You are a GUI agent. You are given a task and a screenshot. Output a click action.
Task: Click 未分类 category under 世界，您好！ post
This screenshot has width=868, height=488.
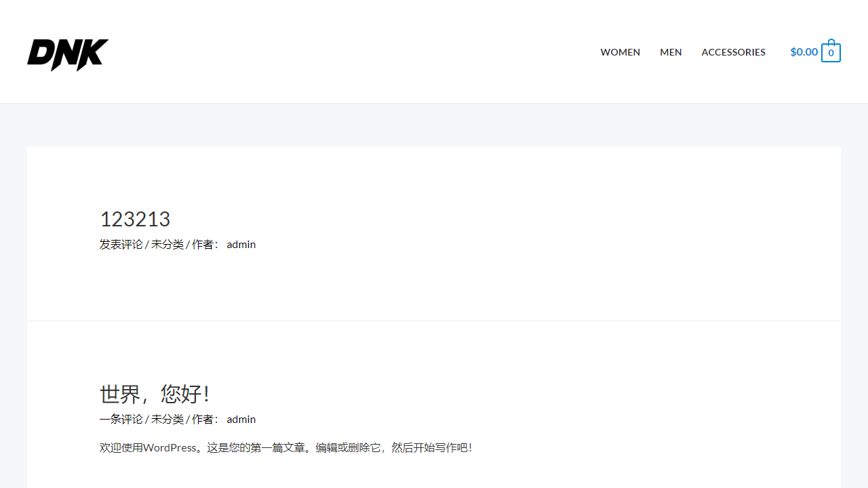point(167,419)
